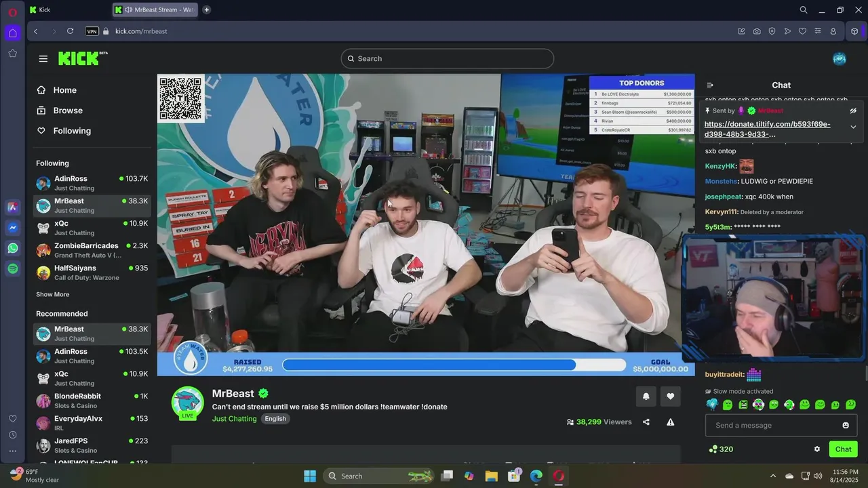The image size is (868, 488).
Task: Select the first blue heart emote
Action: coord(712,405)
